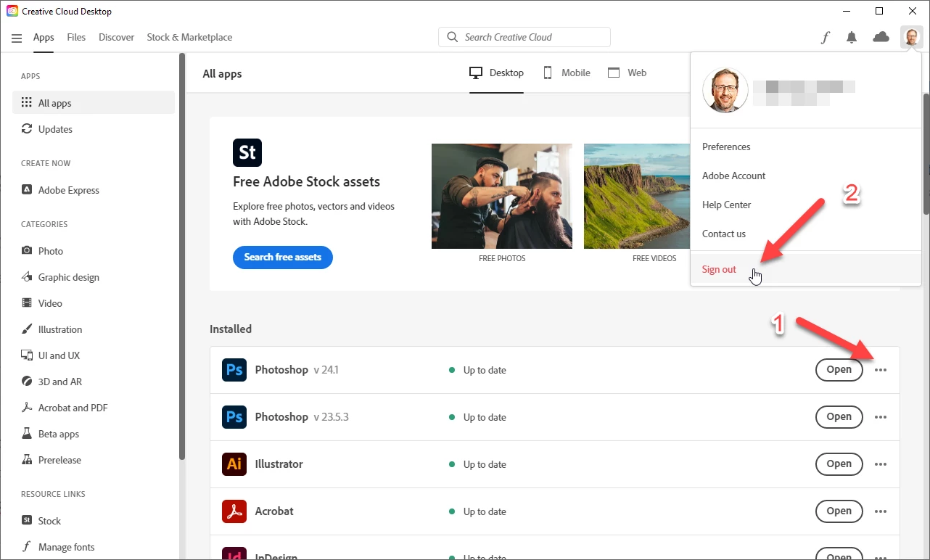This screenshot has height=560, width=930.
Task: Click the Illustration brush category icon
Action: [x=27, y=329]
